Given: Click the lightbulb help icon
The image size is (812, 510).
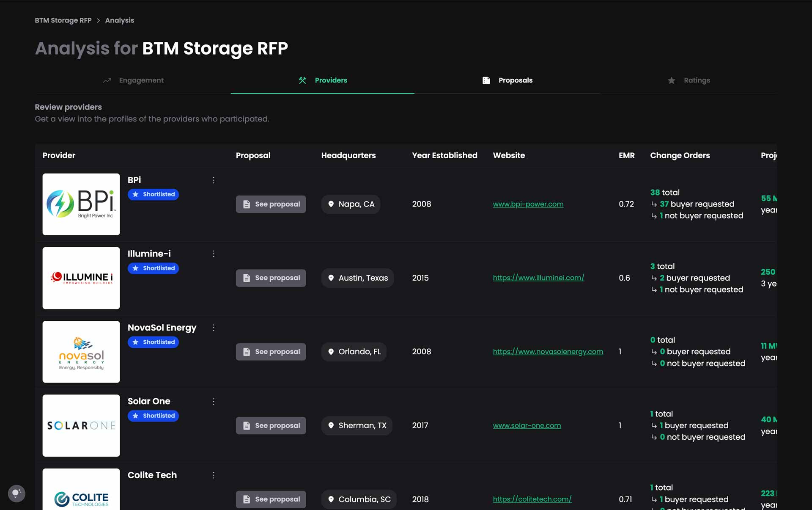Looking at the screenshot, I should [x=16, y=493].
